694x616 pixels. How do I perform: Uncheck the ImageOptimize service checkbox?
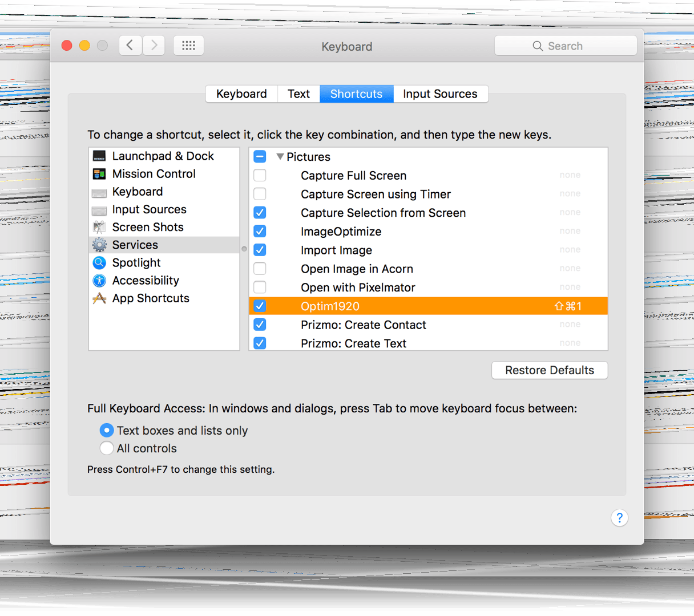pos(260,231)
